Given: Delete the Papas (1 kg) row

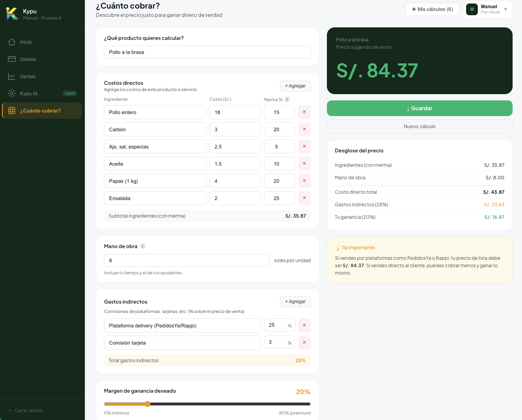Looking at the screenshot, I should 304,181.
